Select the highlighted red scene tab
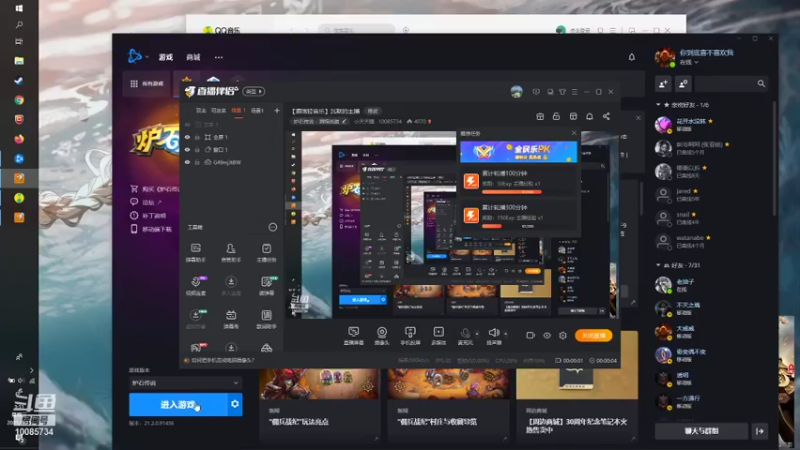 pyautogui.click(x=238, y=111)
